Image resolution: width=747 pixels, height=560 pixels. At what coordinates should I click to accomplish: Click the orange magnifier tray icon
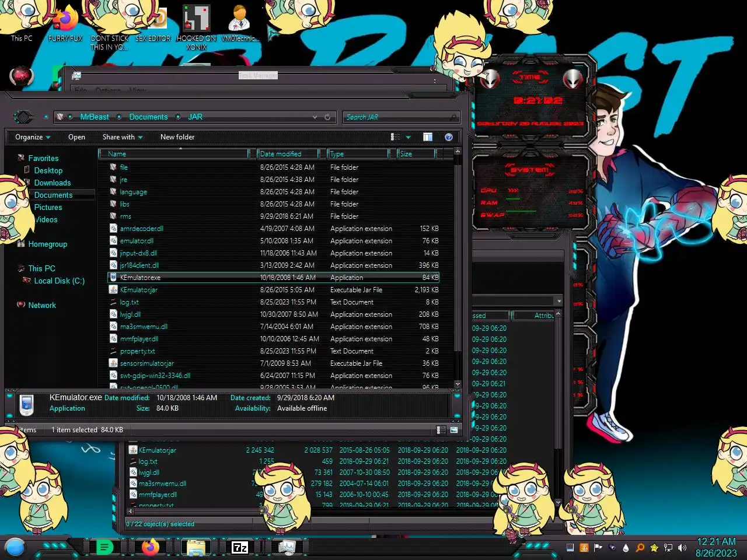[x=640, y=548]
